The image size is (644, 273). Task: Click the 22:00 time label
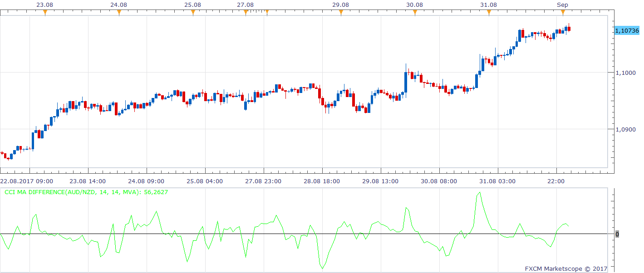click(556, 181)
